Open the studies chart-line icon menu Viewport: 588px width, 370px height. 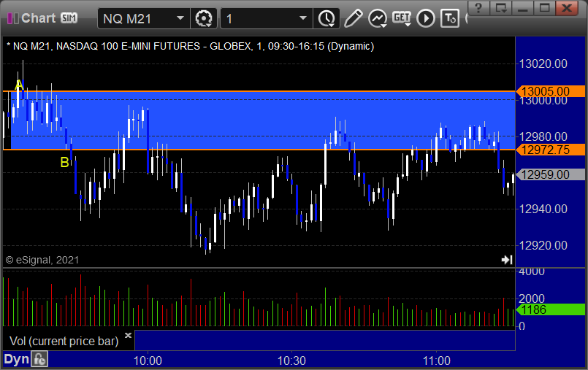[378, 18]
